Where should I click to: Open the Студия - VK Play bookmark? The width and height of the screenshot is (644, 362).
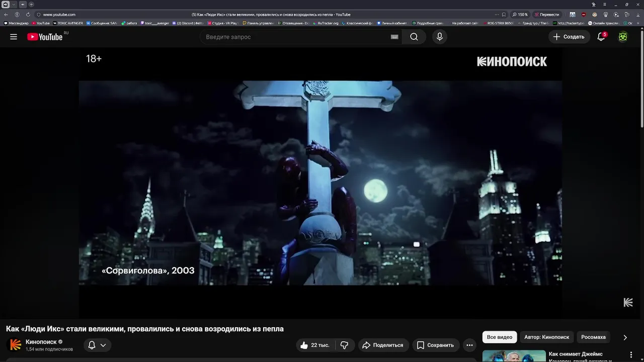point(222,23)
